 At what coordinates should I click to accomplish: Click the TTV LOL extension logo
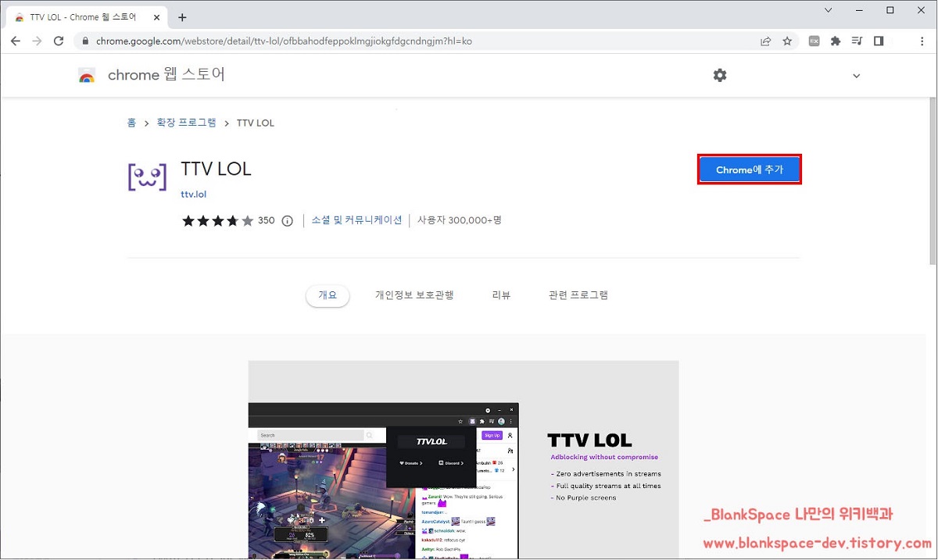[148, 177]
